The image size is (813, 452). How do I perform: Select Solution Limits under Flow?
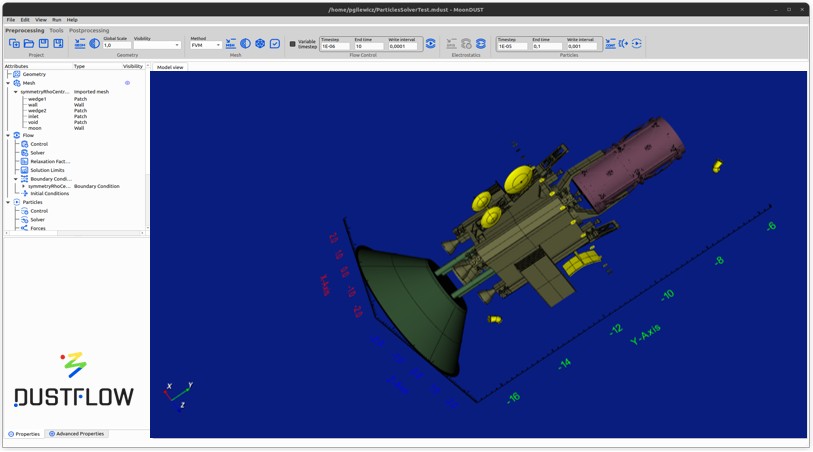point(49,170)
